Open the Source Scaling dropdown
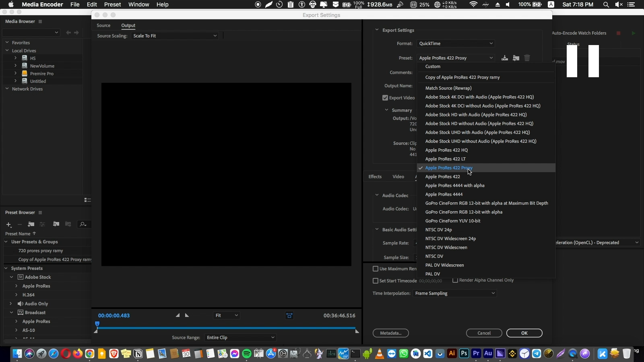The image size is (644, 362). pyautogui.click(x=175, y=36)
